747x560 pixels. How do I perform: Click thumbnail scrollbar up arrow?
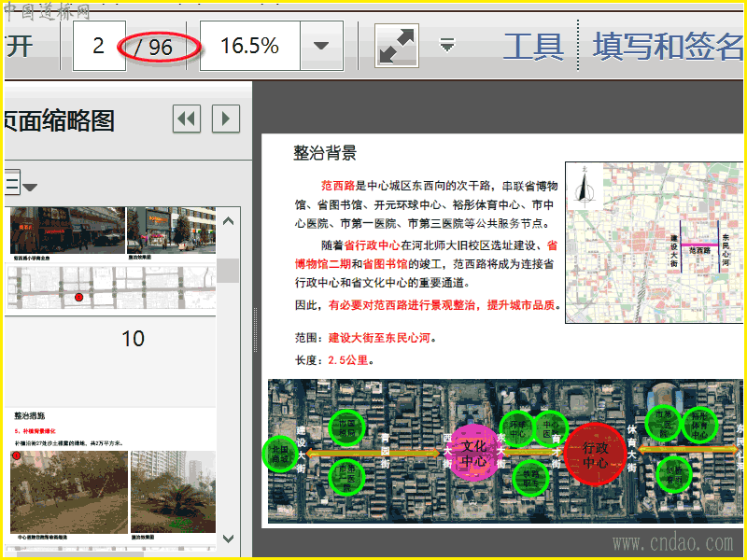(229, 221)
